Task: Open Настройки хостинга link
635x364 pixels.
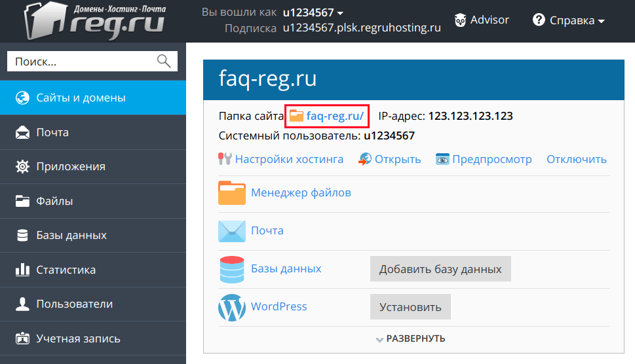Action: 289,159
